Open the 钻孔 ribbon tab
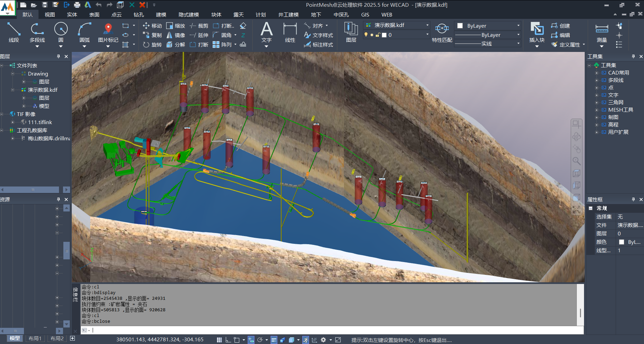Viewport: 644px width, 344px height. pos(139,15)
